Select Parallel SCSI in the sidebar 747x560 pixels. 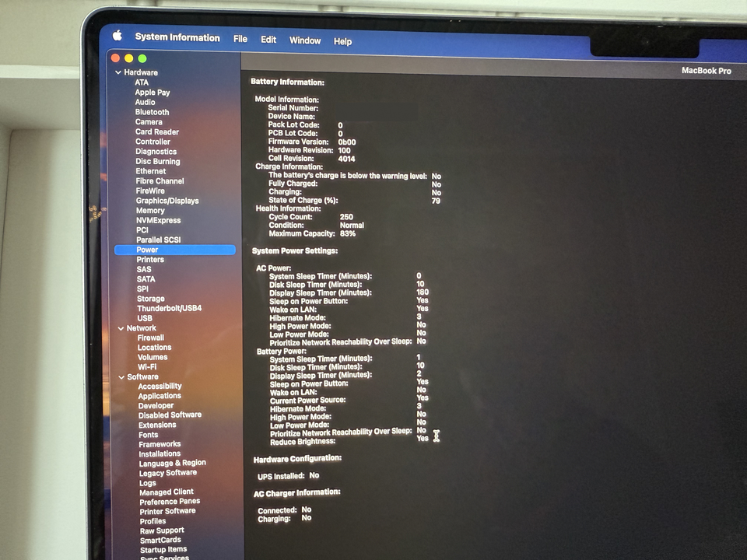click(158, 240)
